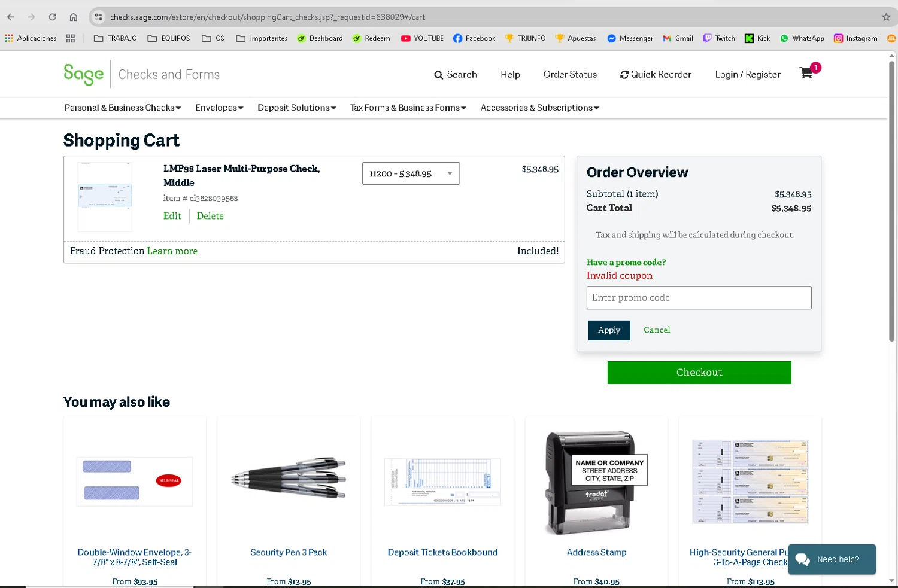Edit the LMP98 check item
Image resolution: width=898 pixels, height=588 pixels.
[x=172, y=216]
